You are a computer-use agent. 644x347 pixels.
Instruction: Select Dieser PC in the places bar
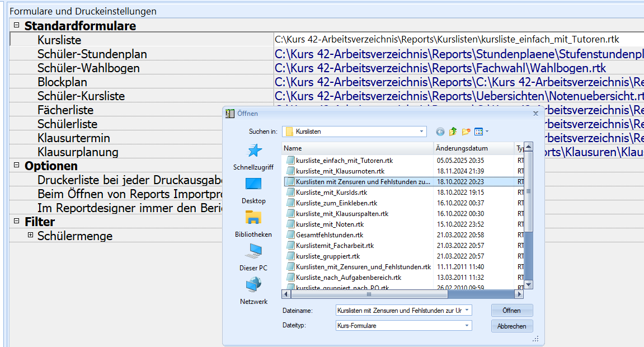click(x=253, y=257)
